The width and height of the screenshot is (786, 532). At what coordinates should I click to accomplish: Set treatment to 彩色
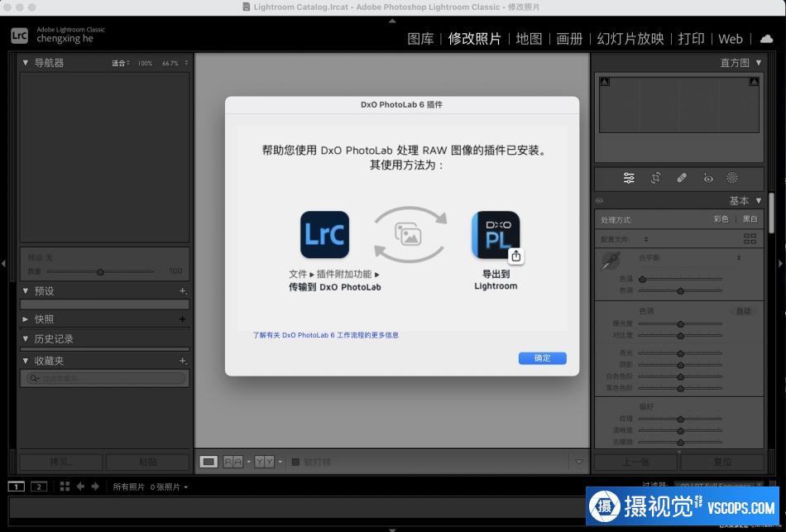click(x=721, y=219)
